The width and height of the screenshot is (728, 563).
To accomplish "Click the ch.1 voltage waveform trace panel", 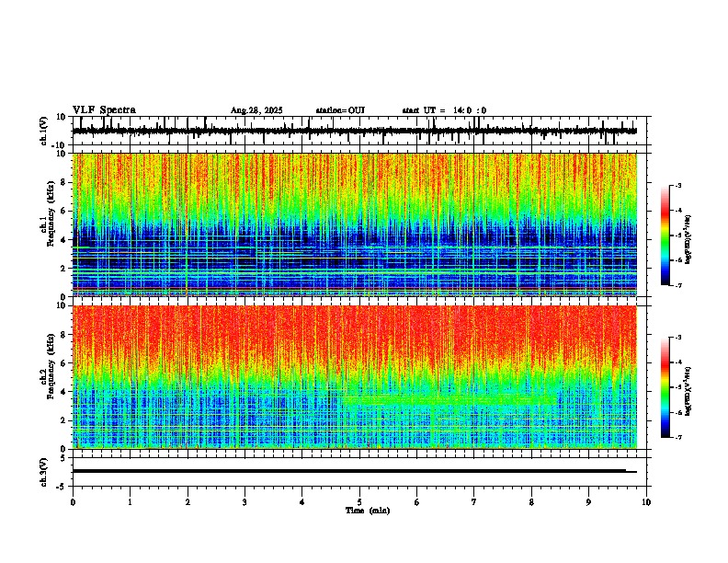I will pyautogui.click(x=361, y=131).
